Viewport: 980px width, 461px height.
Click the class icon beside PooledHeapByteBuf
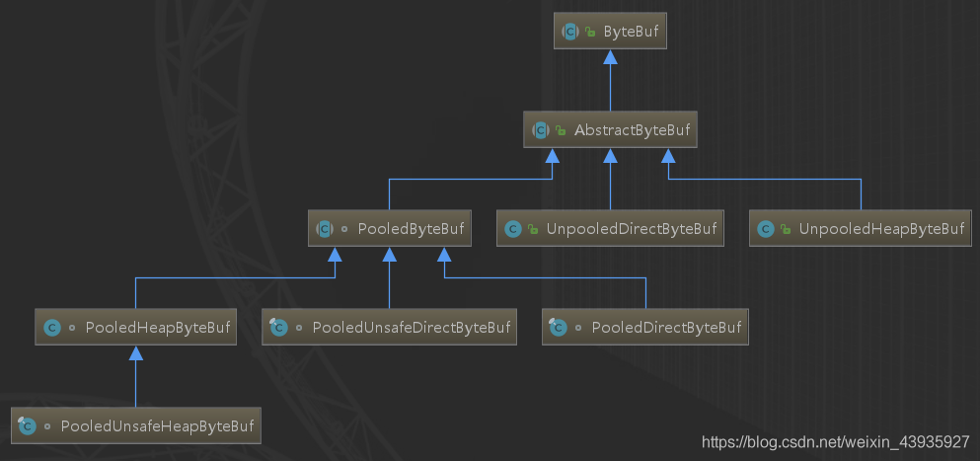(x=52, y=327)
